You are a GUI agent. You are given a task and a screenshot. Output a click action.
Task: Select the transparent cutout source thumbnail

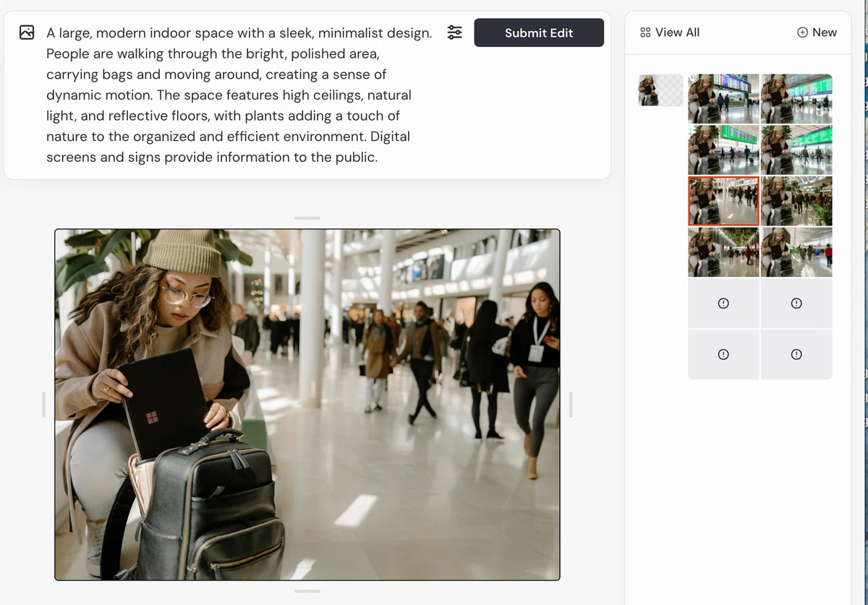point(660,90)
